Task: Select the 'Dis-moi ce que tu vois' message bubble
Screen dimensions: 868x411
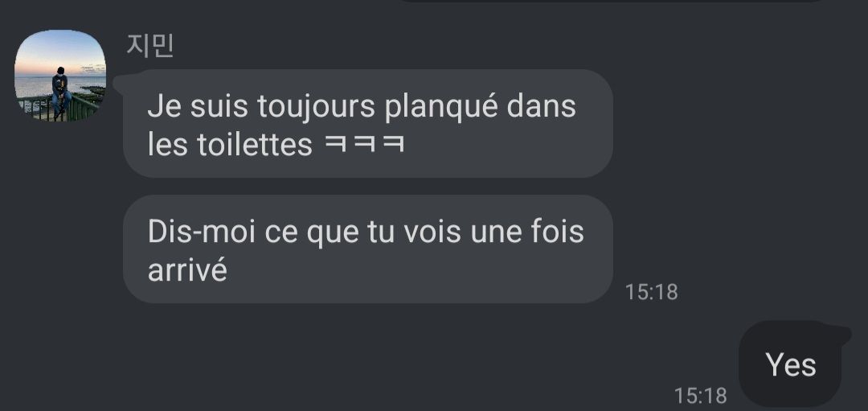Action: (367, 249)
